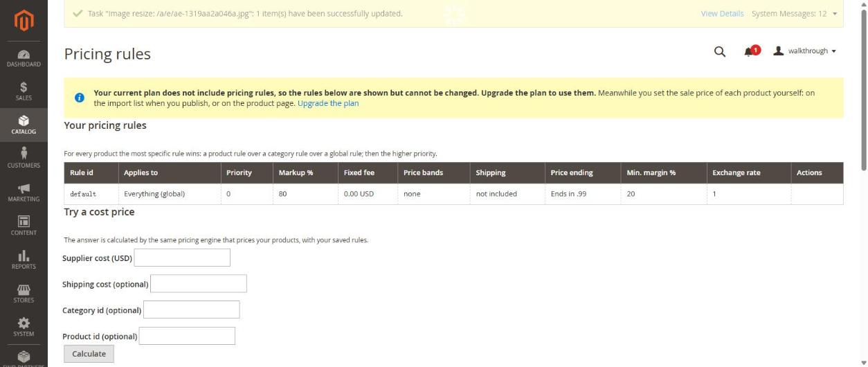Click the 'Pricing rules' page title
Image resolution: width=868 pixels, height=367 pixels.
coord(107,54)
